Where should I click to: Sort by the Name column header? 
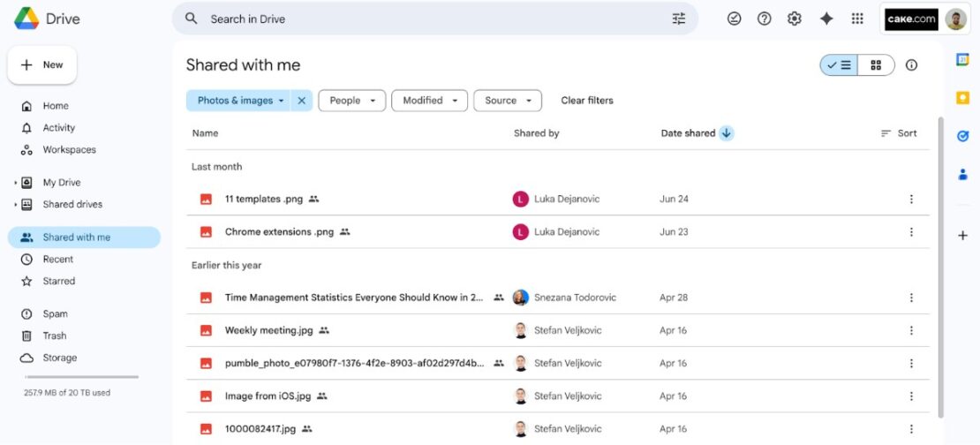[x=205, y=133]
